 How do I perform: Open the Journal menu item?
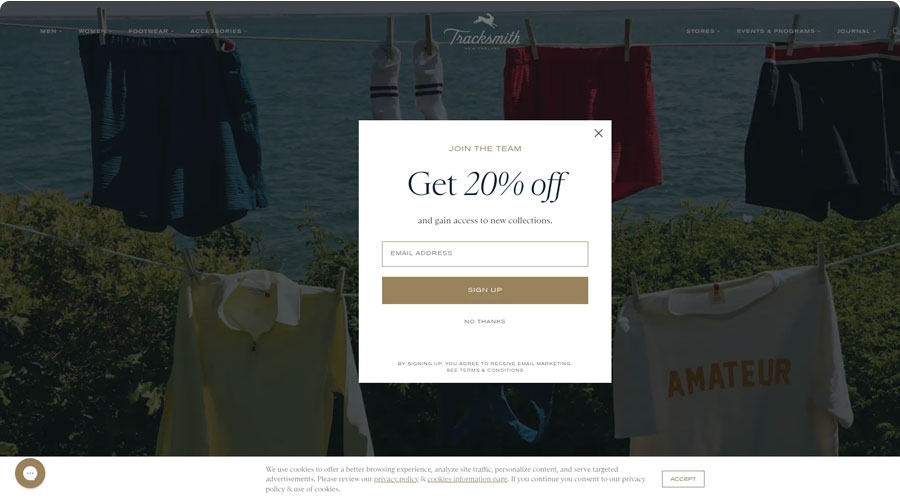pyautogui.click(x=856, y=31)
